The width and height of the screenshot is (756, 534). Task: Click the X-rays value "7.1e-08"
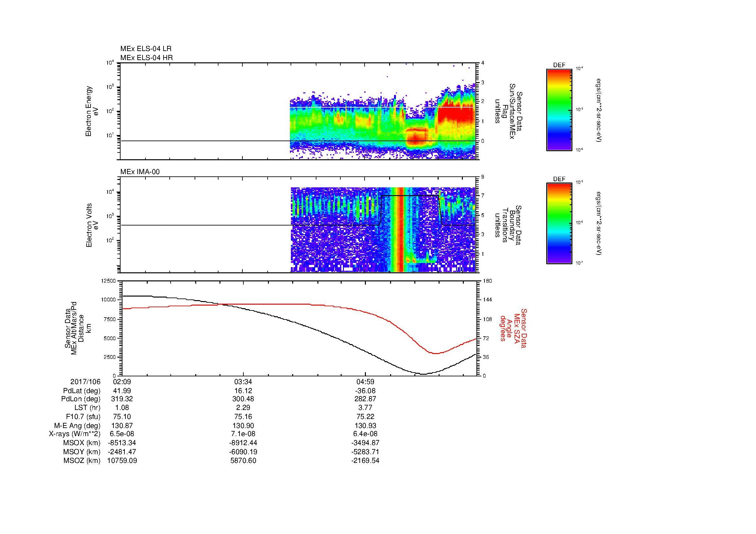tap(243, 434)
